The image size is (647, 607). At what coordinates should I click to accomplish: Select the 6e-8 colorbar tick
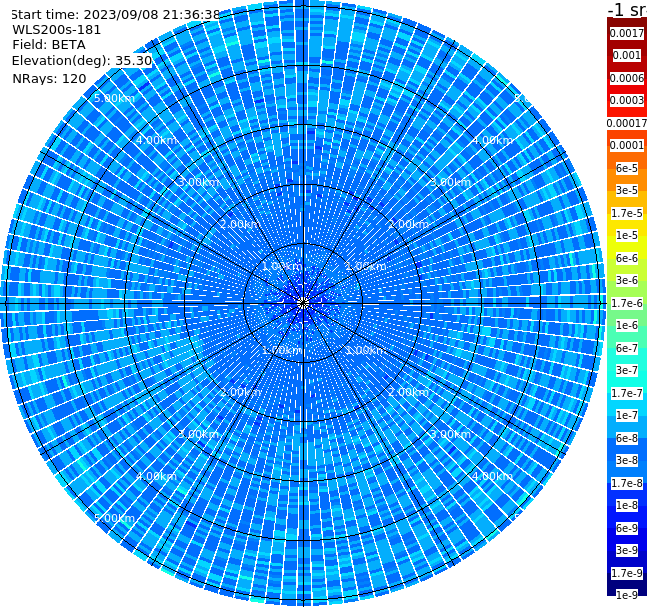click(x=627, y=438)
